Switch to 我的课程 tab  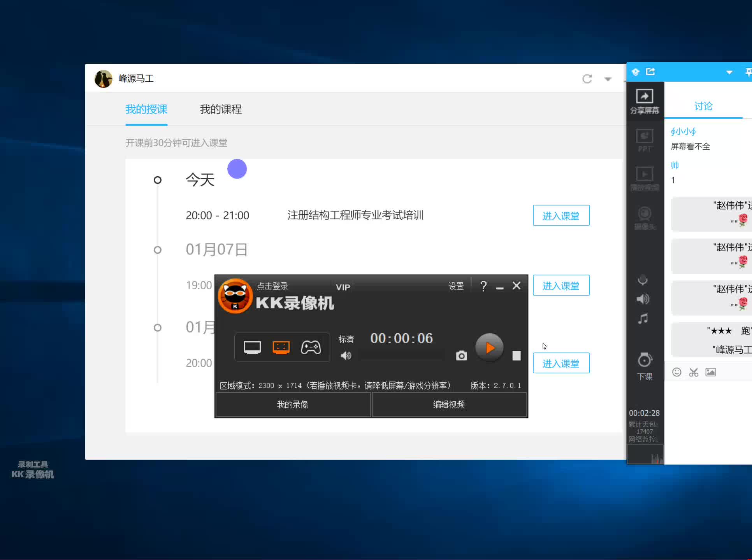tap(221, 109)
